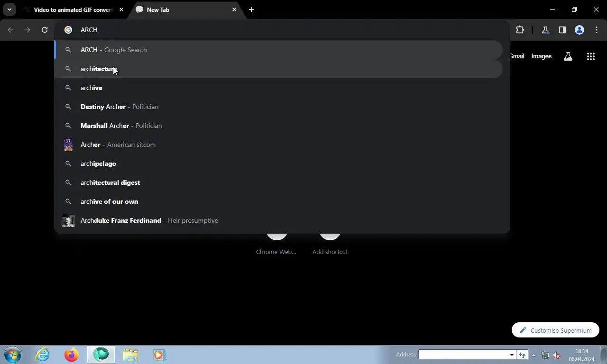Open Windows Explorer from taskbar
607x364 pixels.
pos(130,355)
